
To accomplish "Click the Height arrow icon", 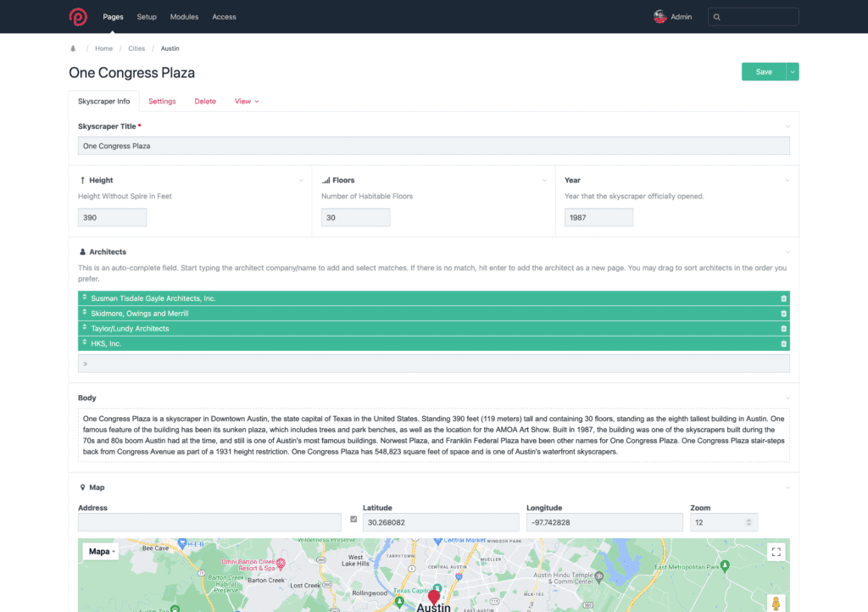I will coord(82,181).
